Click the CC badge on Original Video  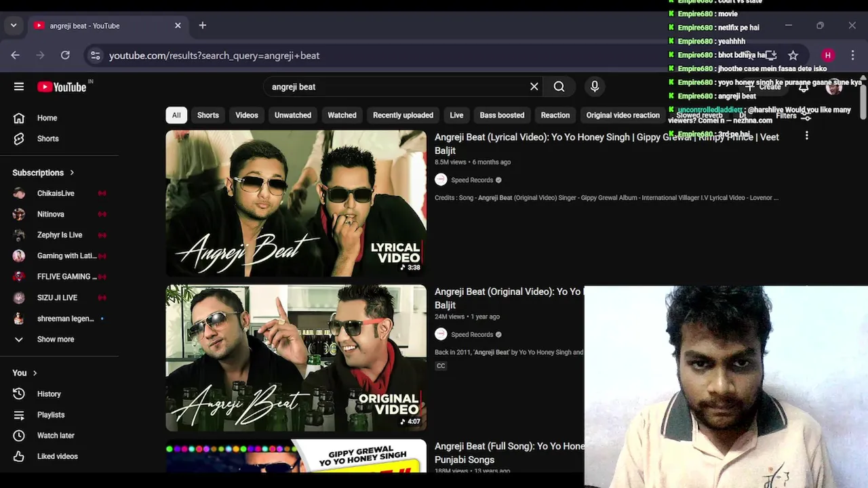pos(441,366)
